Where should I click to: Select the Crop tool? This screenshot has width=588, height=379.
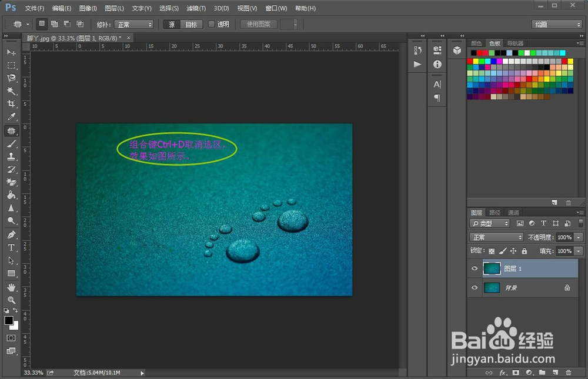[11, 104]
